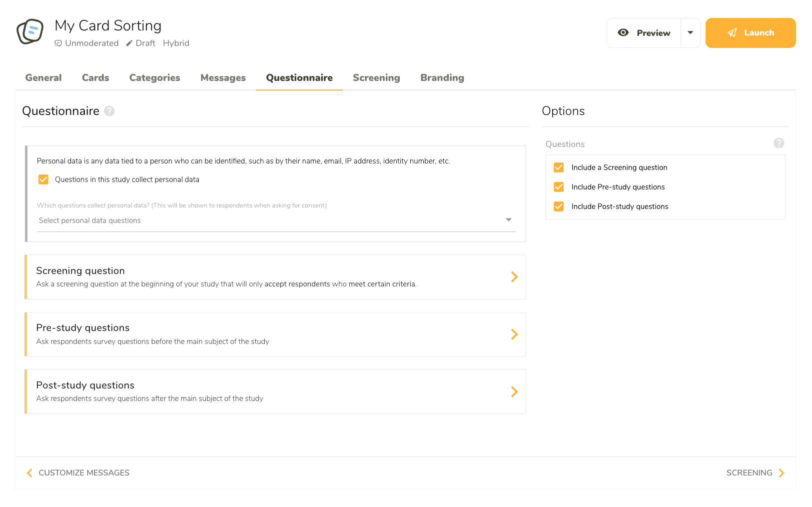Viewport: 812px width, 507px height.
Task: Toggle Include Pre-study questions checkbox
Action: (559, 187)
